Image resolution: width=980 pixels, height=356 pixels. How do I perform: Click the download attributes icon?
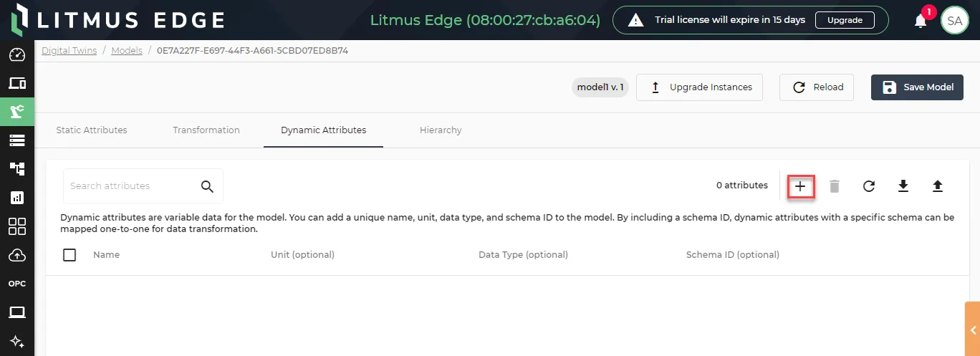pos(903,186)
